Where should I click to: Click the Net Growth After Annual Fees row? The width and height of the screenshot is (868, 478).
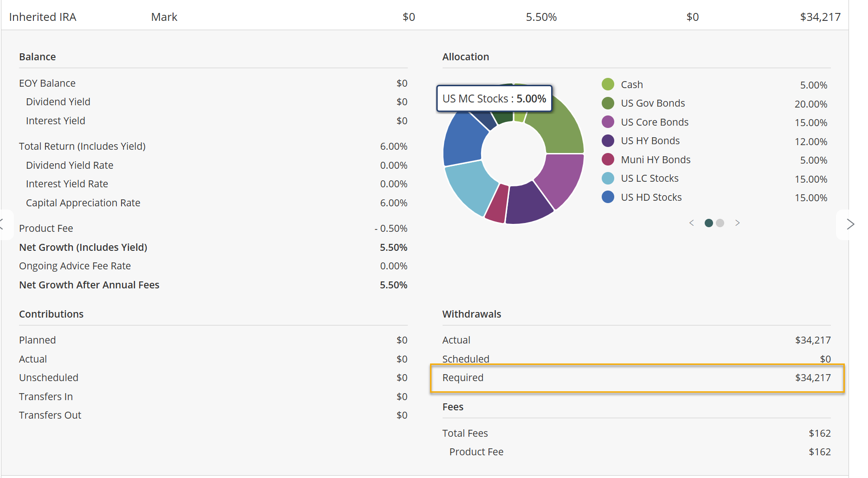(213, 285)
